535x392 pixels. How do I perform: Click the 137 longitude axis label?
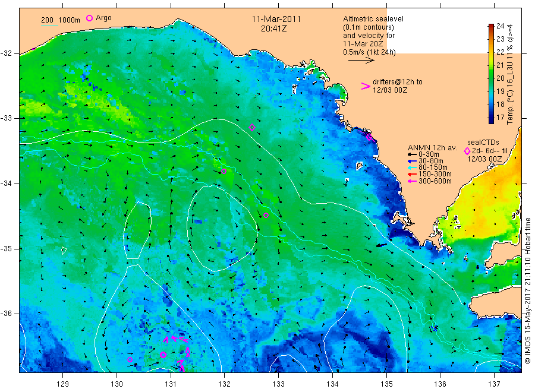point(495,384)
